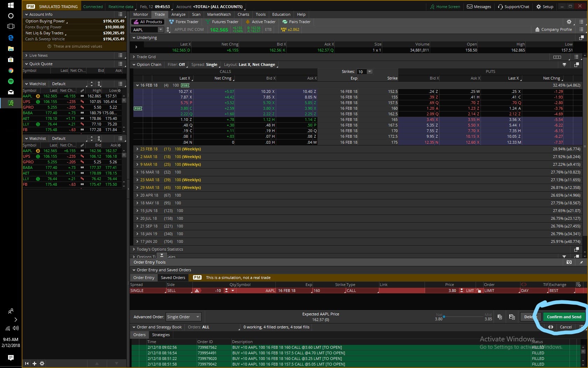Click the camera snapshot icon in Order Entry Tools

tap(569, 262)
